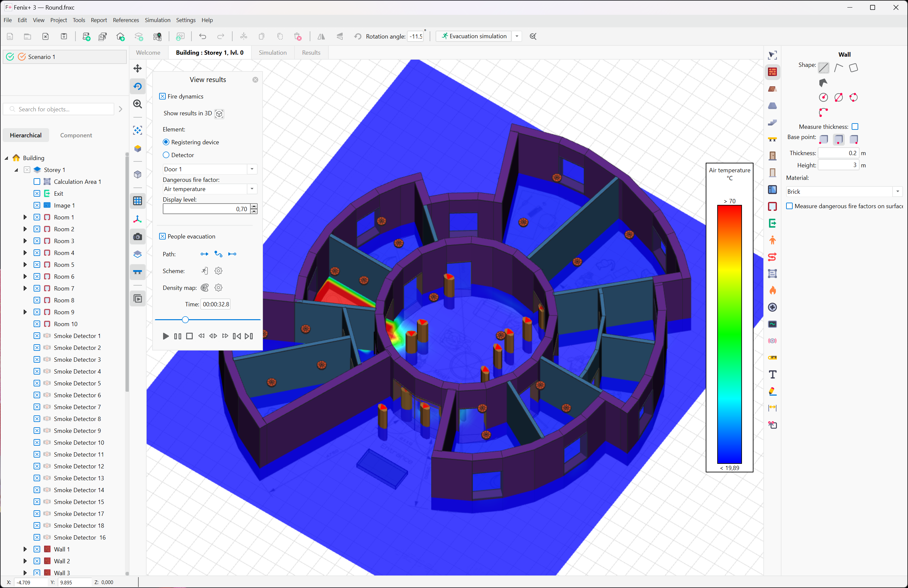Enable Measure thickness checkbox
This screenshot has width=908, height=588.
point(855,126)
